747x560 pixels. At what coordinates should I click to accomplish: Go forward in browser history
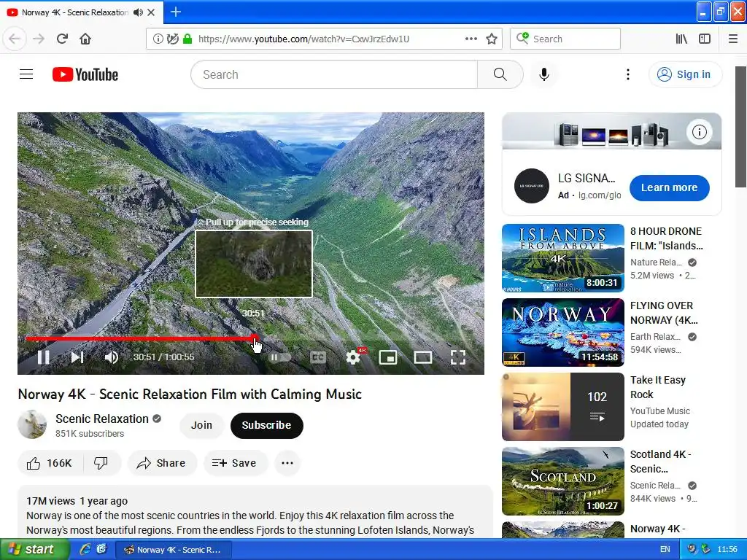(39, 39)
